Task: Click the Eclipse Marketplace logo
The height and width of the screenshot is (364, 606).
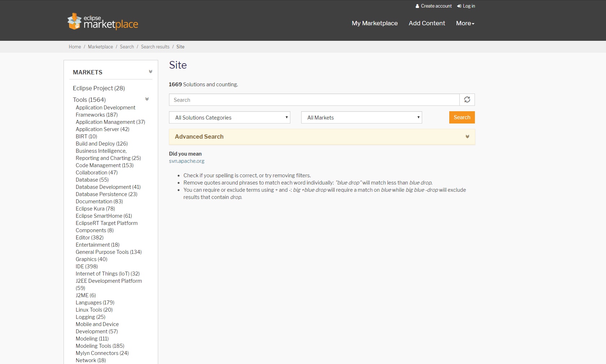Action: point(103,22)
